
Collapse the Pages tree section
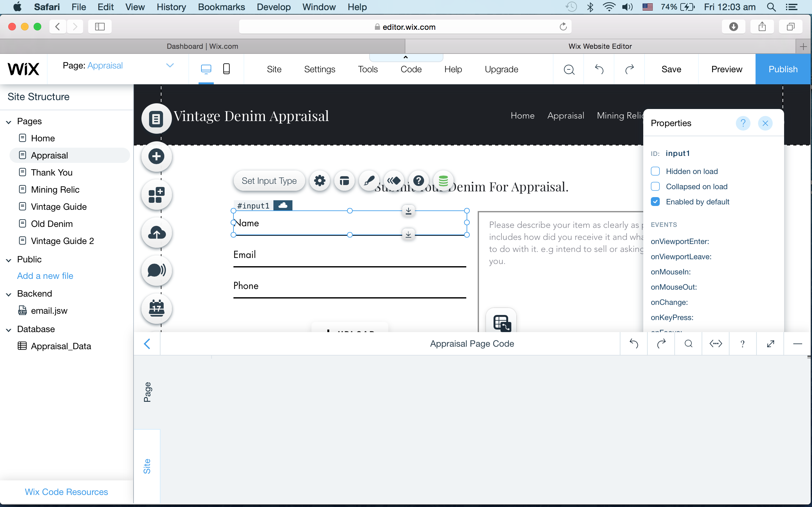(x=9, y=122)
